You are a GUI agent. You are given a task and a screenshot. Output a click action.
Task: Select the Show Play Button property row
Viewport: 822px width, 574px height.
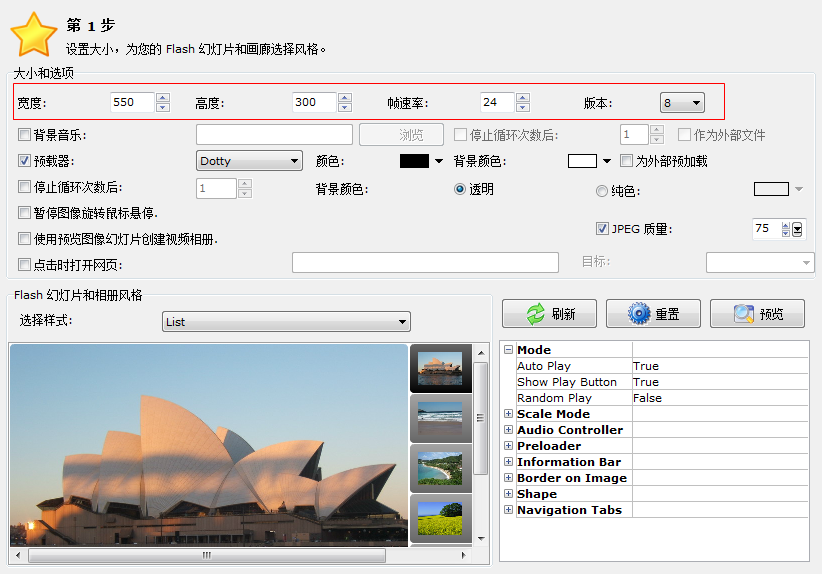[662, 382]
